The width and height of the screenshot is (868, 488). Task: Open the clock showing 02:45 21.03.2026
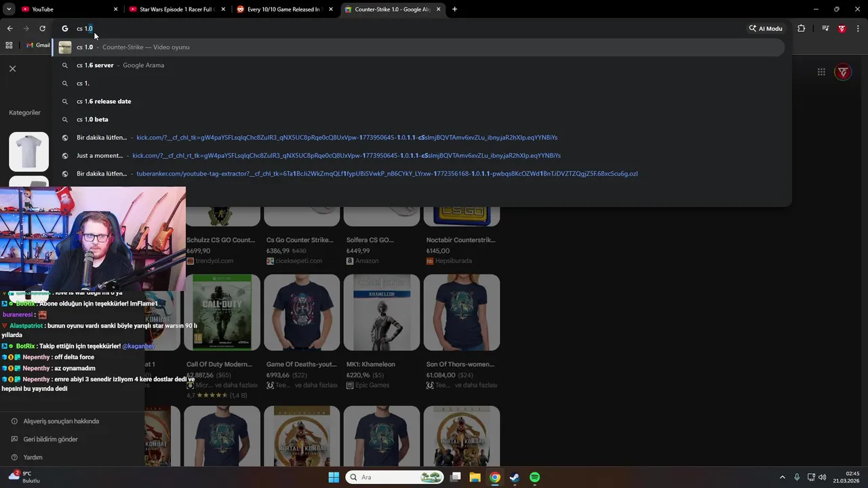coord(847,477)
